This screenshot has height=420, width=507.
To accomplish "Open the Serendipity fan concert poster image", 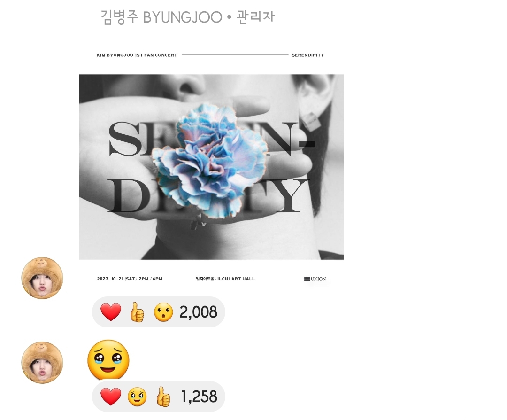I will click(211, 167).
